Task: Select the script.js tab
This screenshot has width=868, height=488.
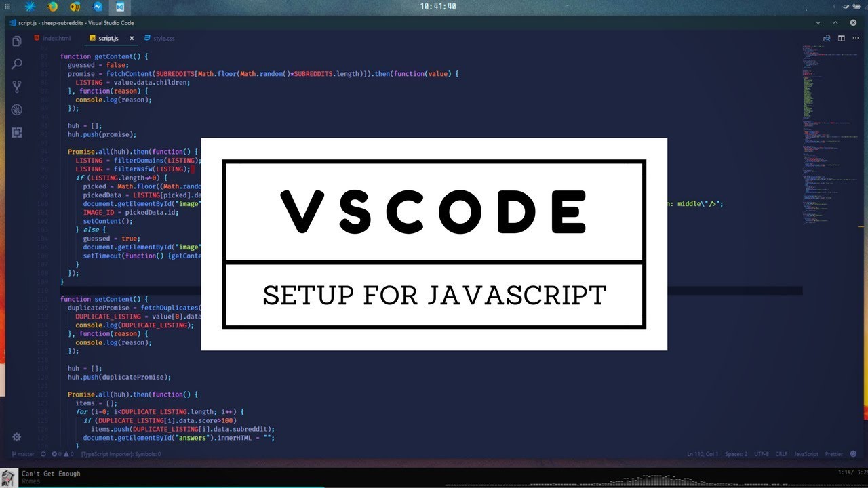Action: point(108,39)
